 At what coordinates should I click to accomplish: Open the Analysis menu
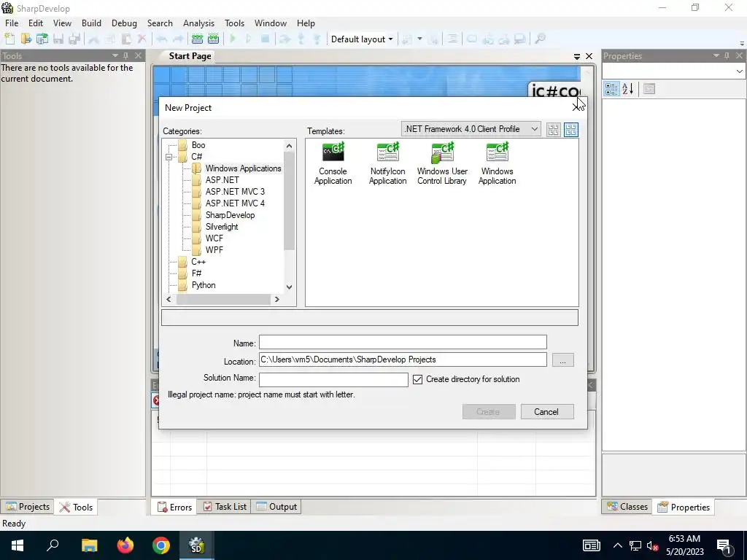[x=198, y=23]
